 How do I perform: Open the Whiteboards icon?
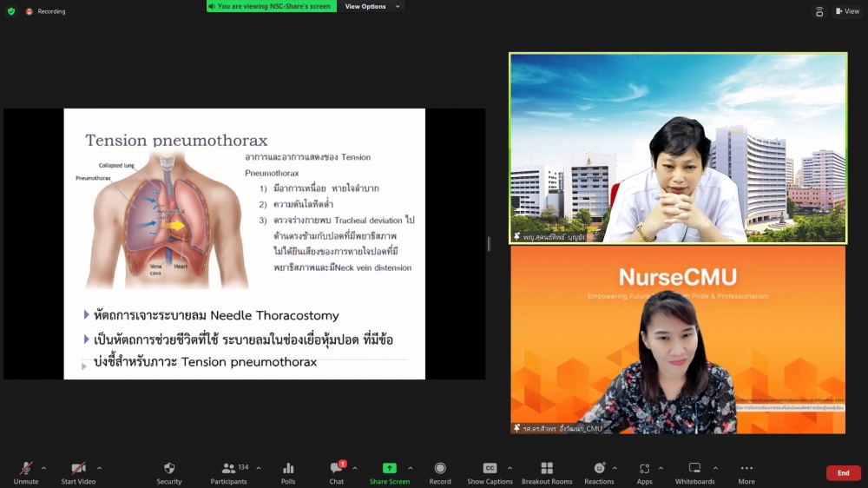pyautogui.click(x=694, y=469)
